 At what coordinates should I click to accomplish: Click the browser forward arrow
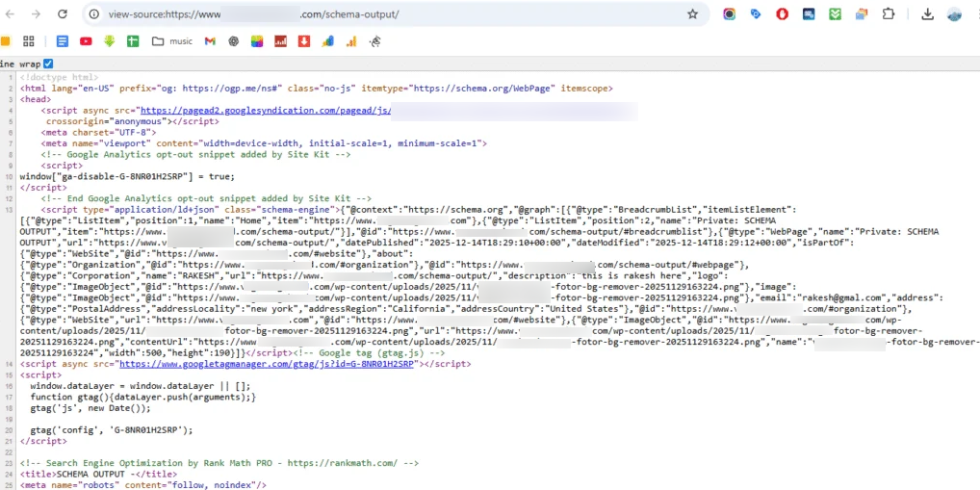(x=37, y=13)
